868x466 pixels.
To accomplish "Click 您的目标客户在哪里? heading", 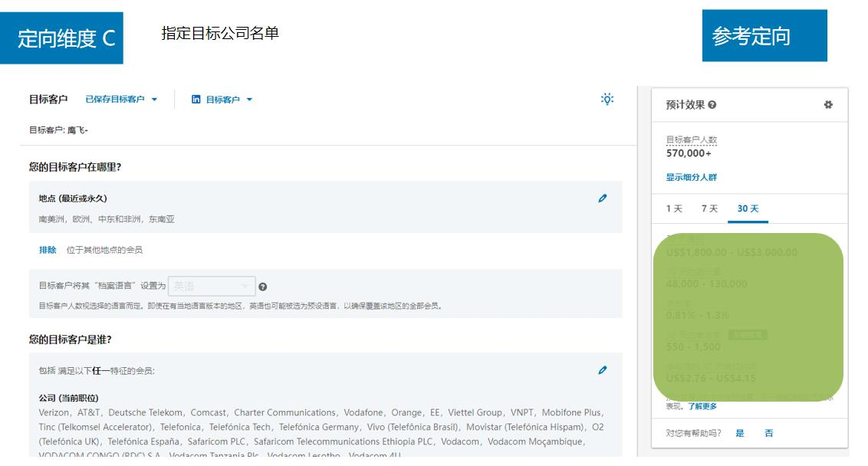I will (x=75, y=167).
